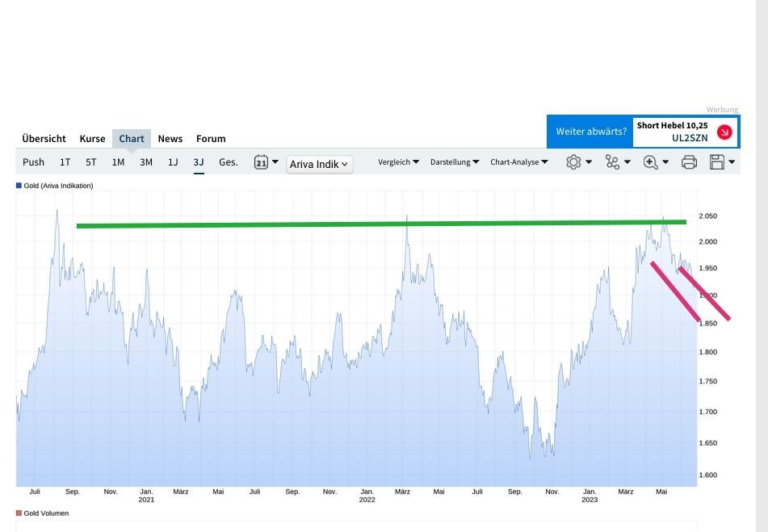This screenshot has width=768, height=532.
Task: Open the chart settings gear icon
Action: point(573,161)
